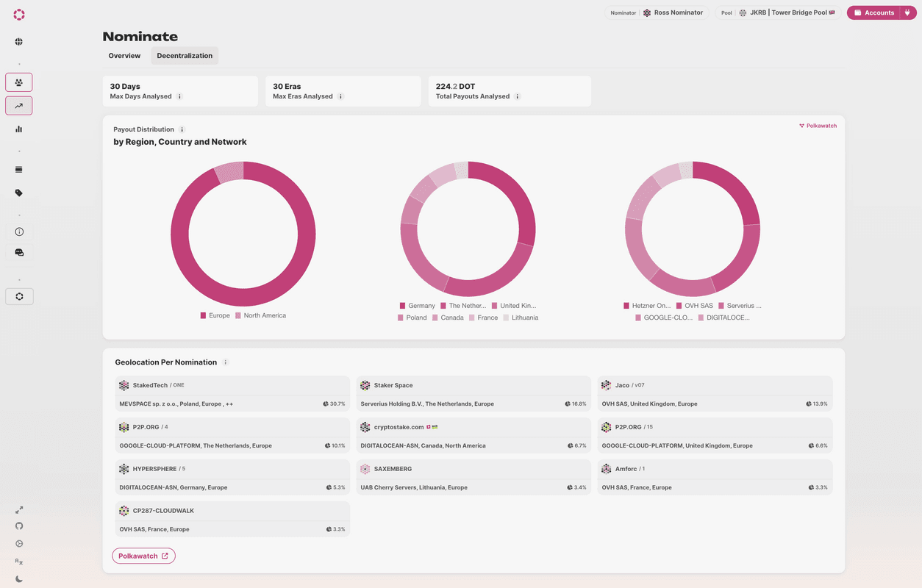Open the language selector icon

click(19, 562)
